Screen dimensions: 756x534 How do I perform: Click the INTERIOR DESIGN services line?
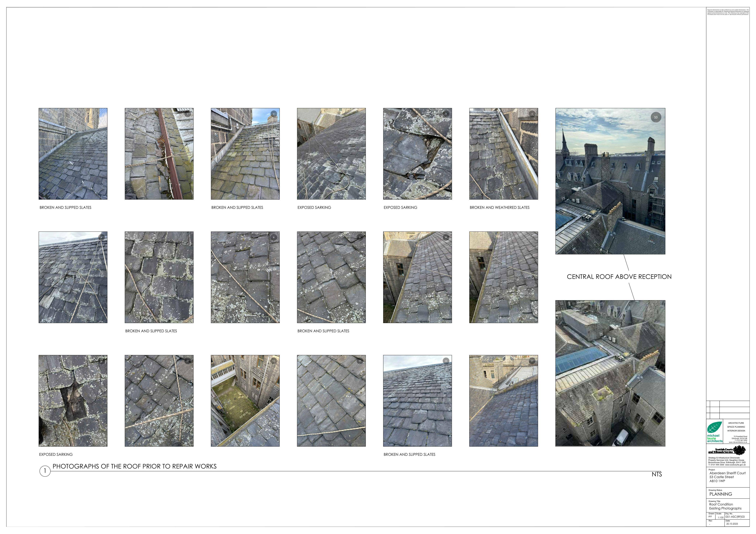click(x=736, y=431)
